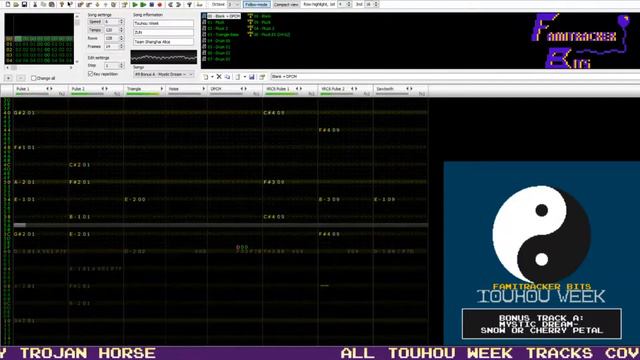
Task: Click the frame 00 row in frame editor
Action: 39,39
